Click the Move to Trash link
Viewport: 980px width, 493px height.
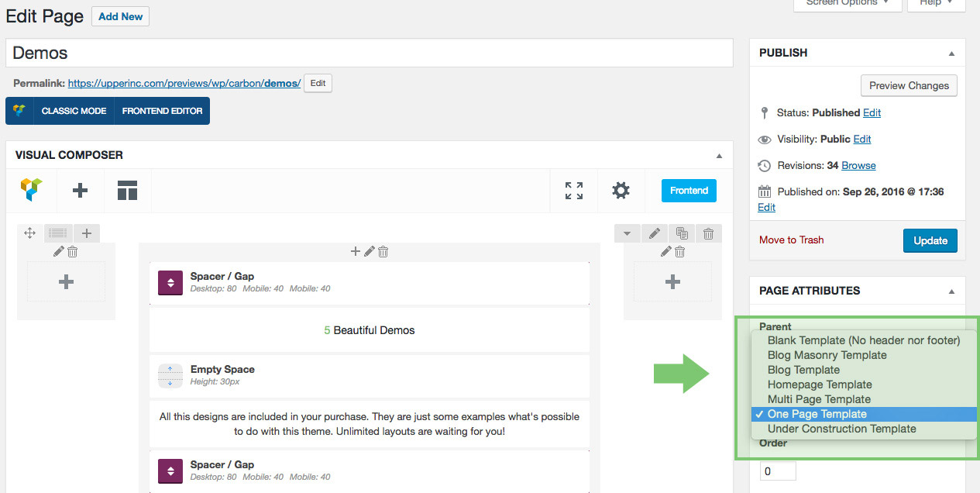pos(791,240)
